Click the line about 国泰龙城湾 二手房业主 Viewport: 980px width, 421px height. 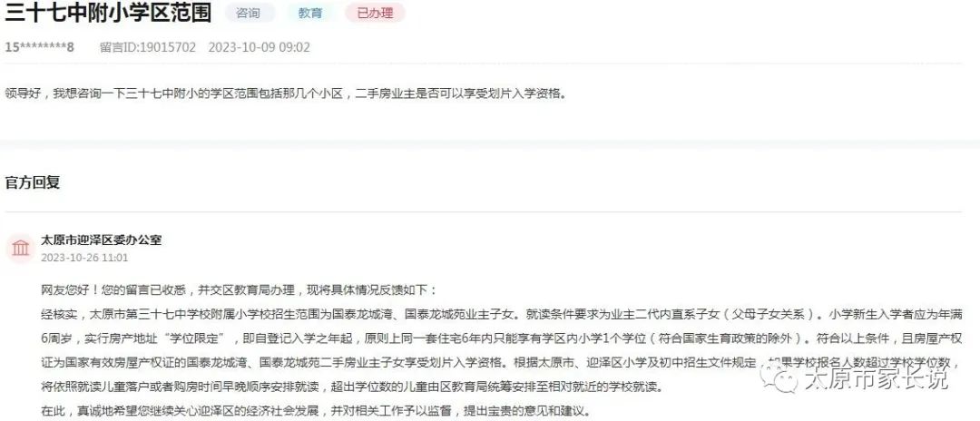(x=501, y=362)
